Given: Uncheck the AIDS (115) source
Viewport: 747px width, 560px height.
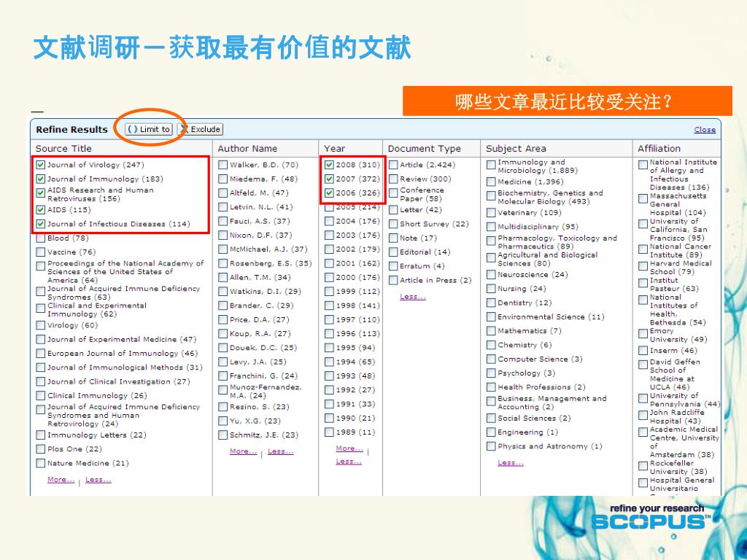Looking at the screenshot, I should [41, 209].
